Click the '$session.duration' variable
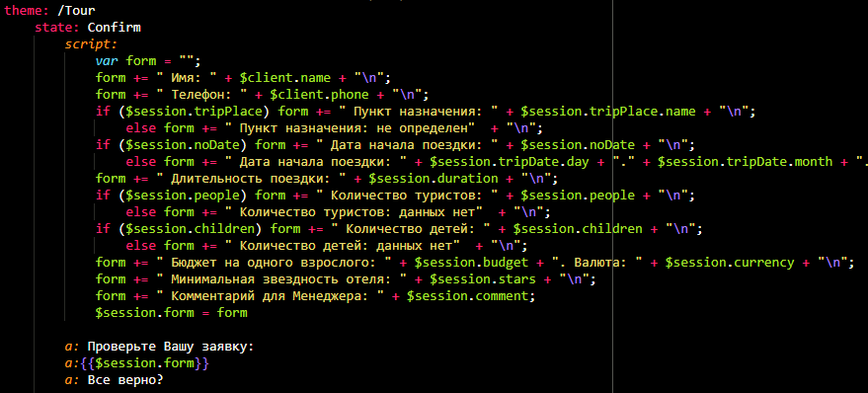868x393 pixels. click(433, 179)
